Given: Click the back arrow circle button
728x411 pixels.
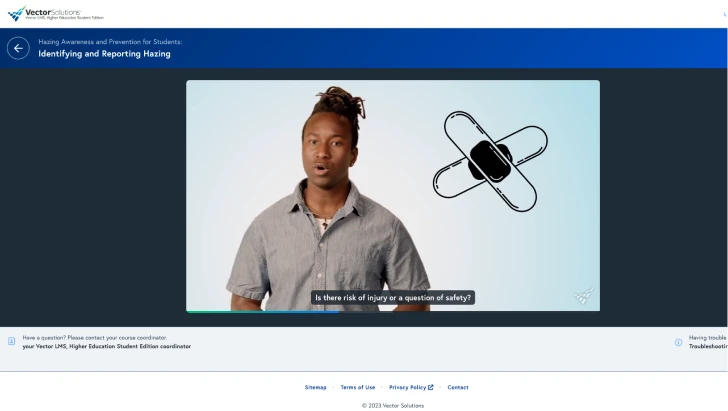Looking at the screenshot, I should [18, 48].
